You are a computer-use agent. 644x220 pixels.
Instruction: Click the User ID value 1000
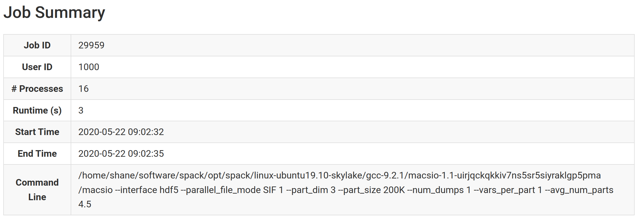pos(89,67)
